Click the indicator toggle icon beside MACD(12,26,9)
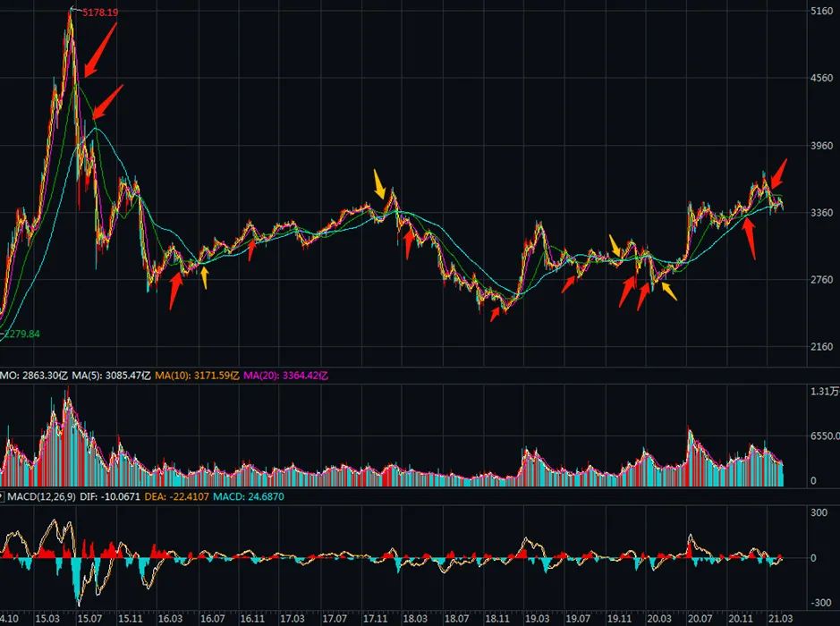Image resolution: width=840 pixels, height=626 pixels. pyautogui.click(x=3, y=496)
